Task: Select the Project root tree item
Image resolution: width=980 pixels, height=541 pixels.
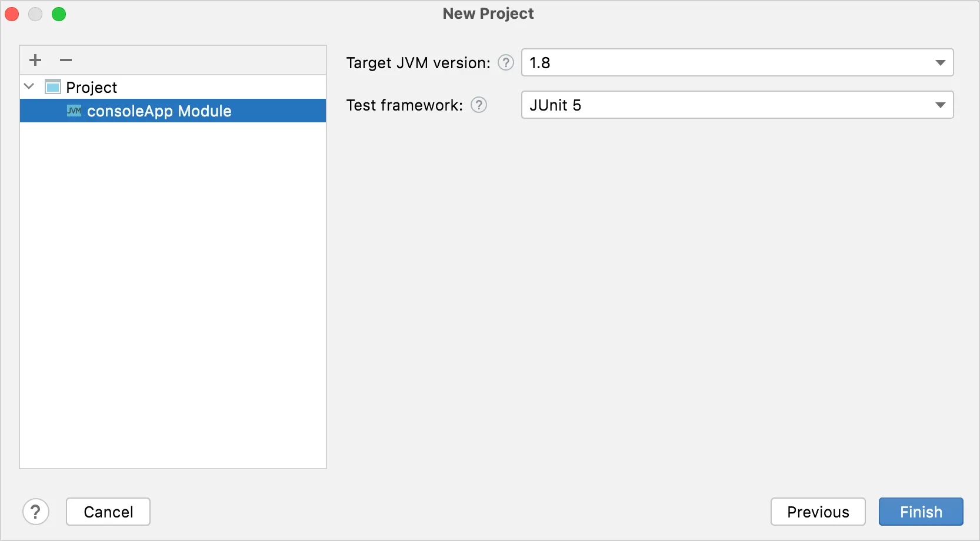Action: [92, 88]
